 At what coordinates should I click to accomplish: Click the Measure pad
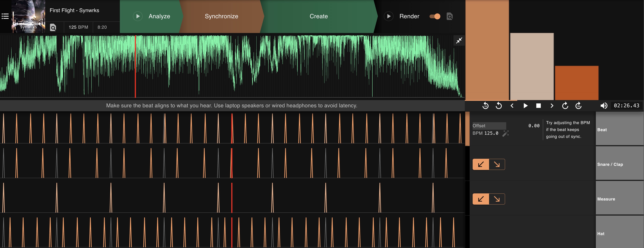tap(620, 198)
